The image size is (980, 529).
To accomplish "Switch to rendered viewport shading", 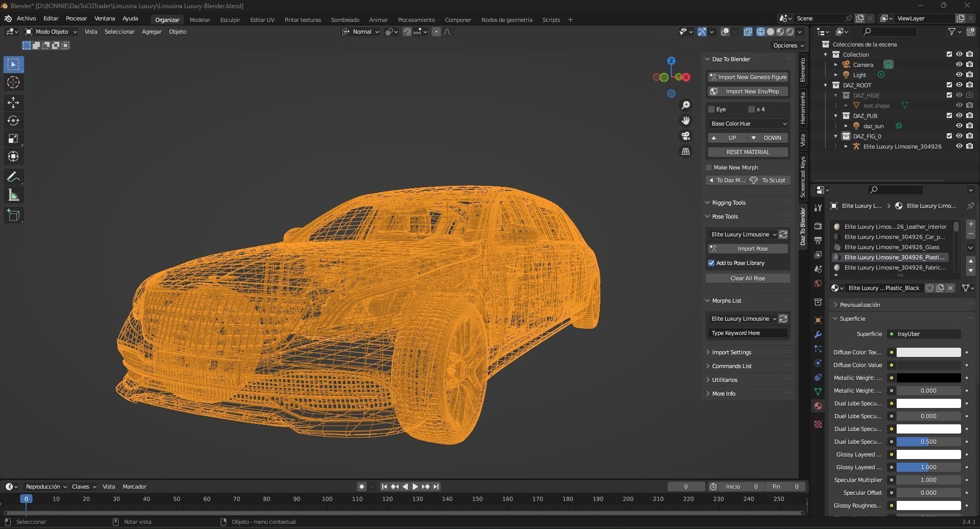I will tap(790, 32).
